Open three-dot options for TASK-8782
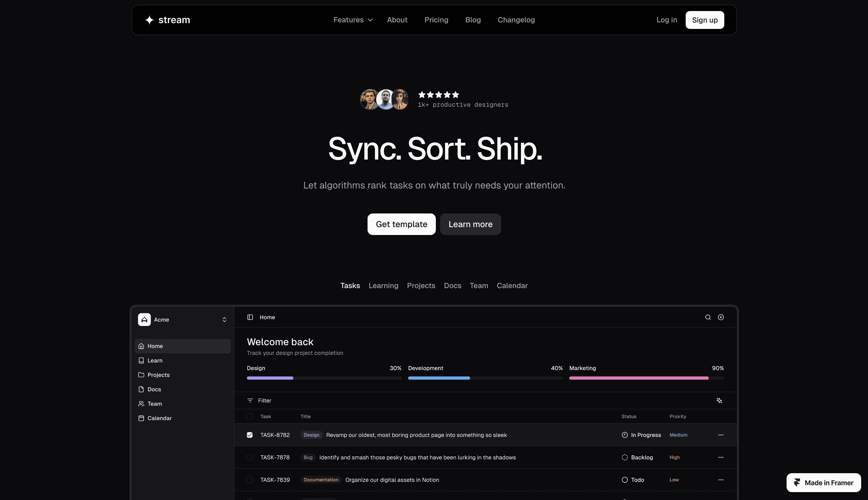Image resolution: width=868 pixels, height=500 pixels. tap(720, 435)
